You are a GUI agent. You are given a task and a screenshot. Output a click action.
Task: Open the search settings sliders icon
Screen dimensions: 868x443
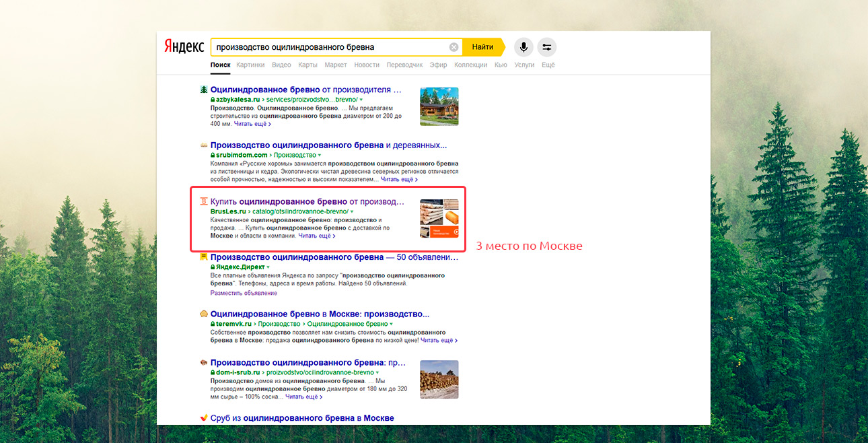pyautogui.click(x=546, y=47)
